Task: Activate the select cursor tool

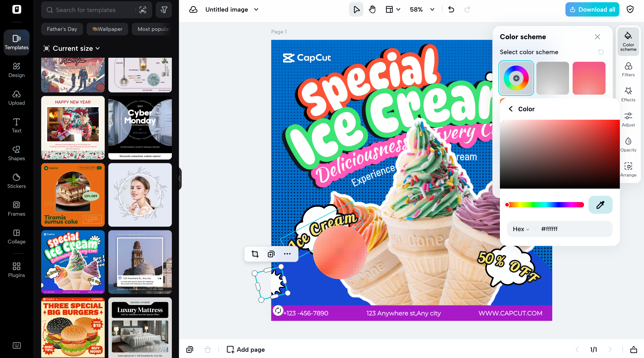Action: pyautogui.click(x=356, y=9)
